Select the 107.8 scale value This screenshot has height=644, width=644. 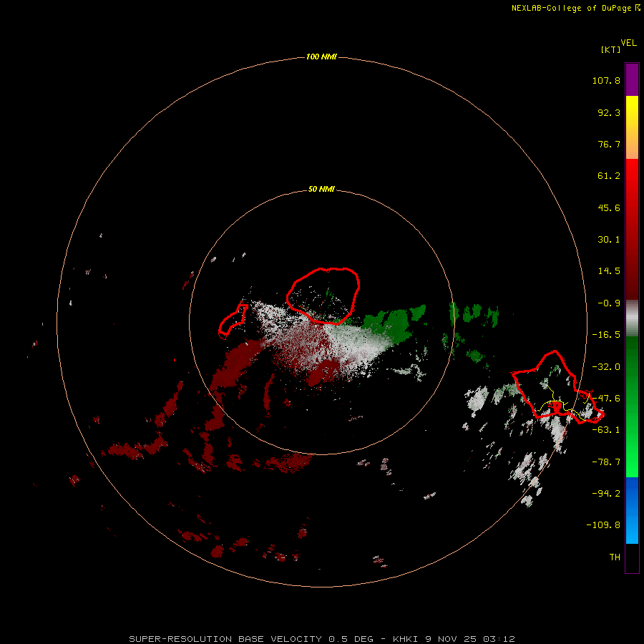(x=606, y=80)
